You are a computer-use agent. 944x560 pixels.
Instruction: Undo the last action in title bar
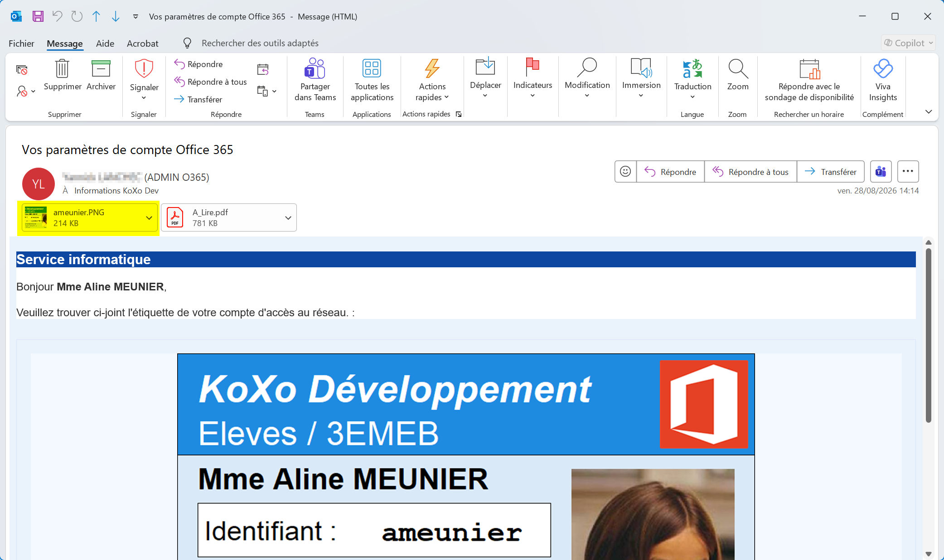(57, 17)
